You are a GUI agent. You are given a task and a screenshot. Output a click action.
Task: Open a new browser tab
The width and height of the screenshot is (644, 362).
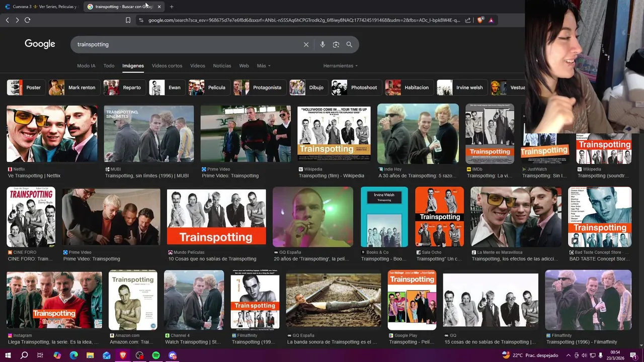coord(172,7)
